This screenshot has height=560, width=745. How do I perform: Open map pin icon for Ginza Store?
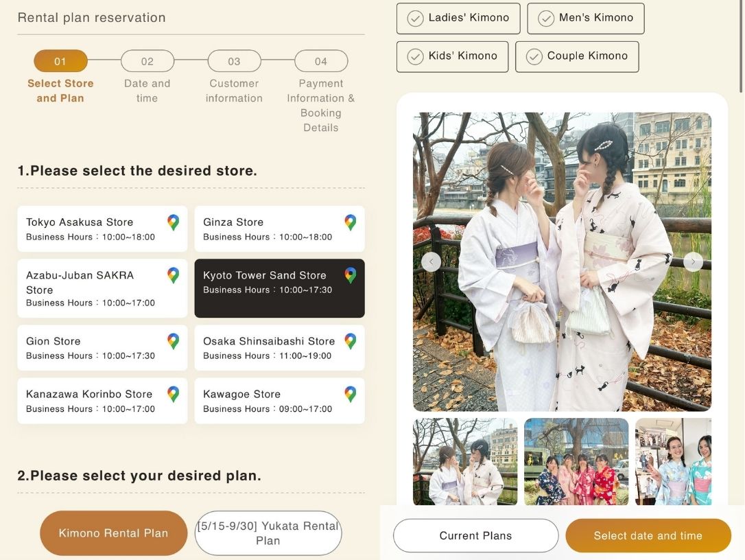[350, 222]
